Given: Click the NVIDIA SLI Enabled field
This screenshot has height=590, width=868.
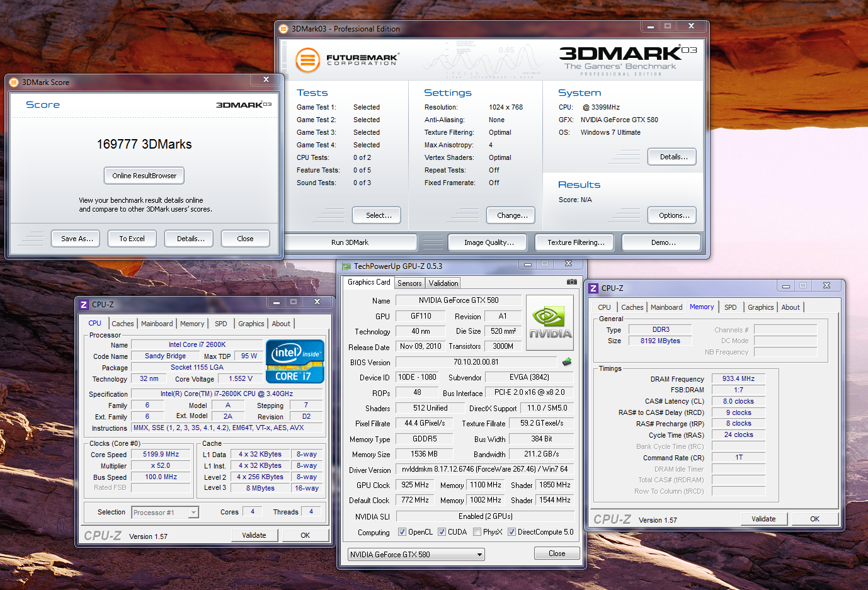Looking at the screenshot, I should (x=484, y=516).
